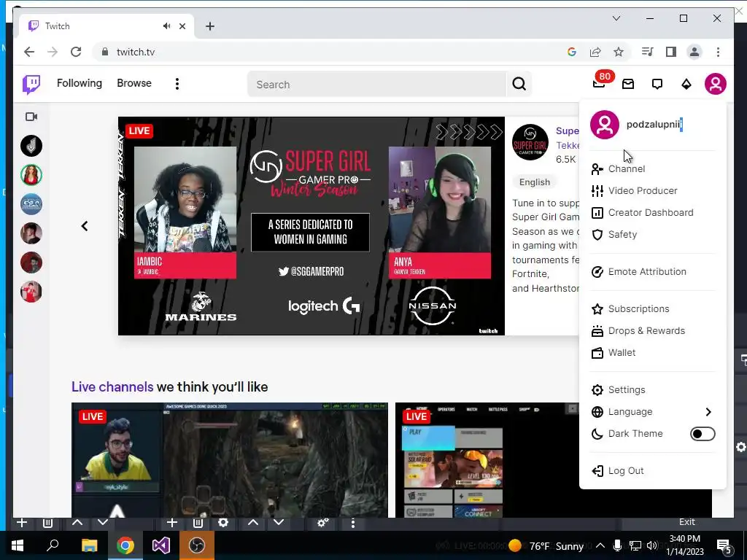Toggle the Dark Theme switch

703,434
